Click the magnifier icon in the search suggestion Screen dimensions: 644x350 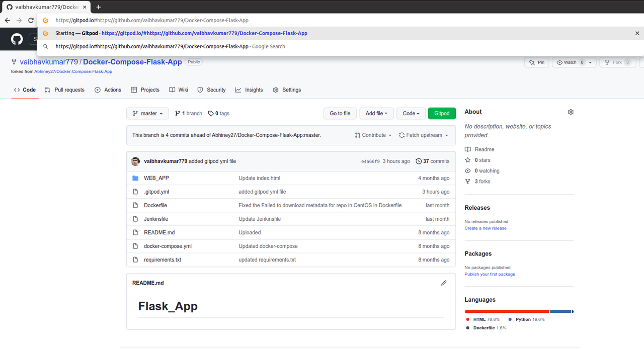click(45, 46)
